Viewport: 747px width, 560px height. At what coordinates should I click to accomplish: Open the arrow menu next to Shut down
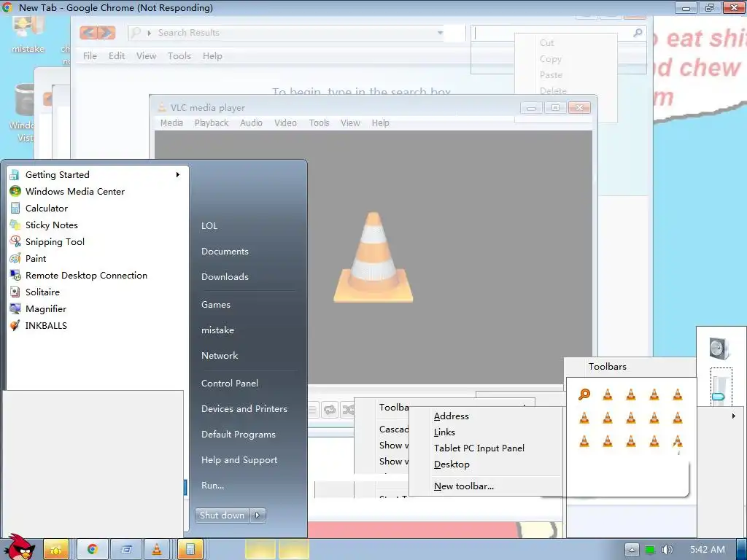click(x=258, y=516)
